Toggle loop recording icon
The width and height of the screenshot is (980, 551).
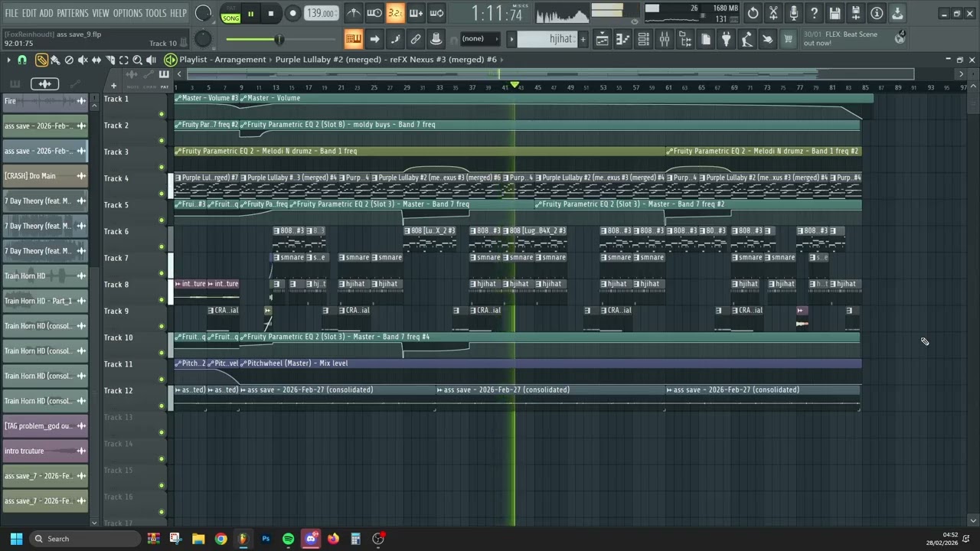point(436,13)
